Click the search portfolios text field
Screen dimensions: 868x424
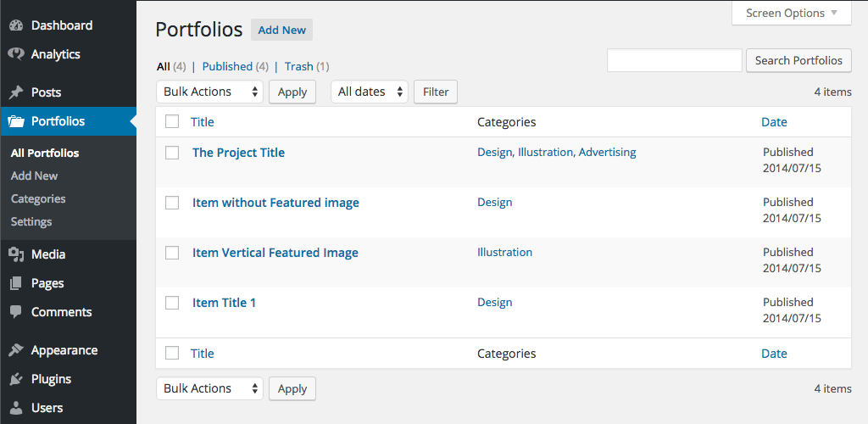click(x=674, y=60)
